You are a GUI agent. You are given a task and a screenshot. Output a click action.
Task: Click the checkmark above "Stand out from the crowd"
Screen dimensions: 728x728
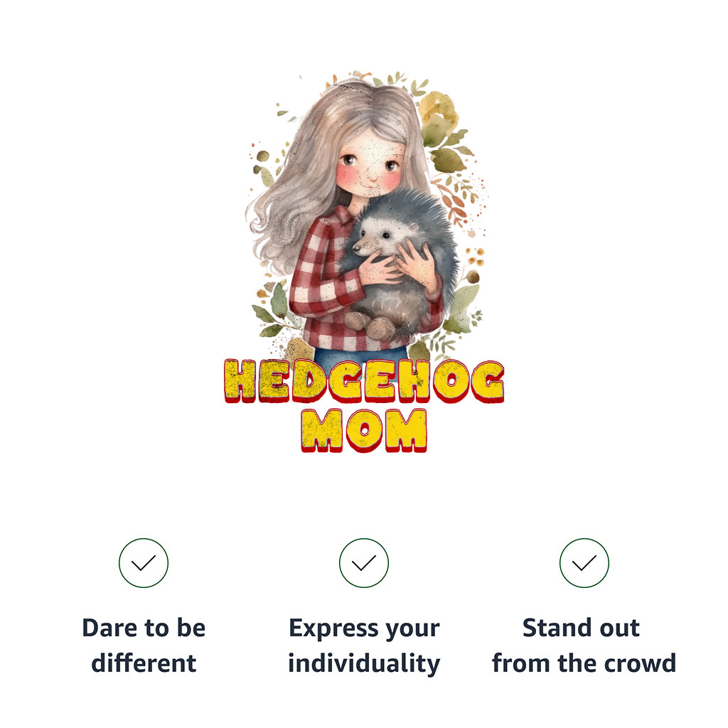[584, 563]
